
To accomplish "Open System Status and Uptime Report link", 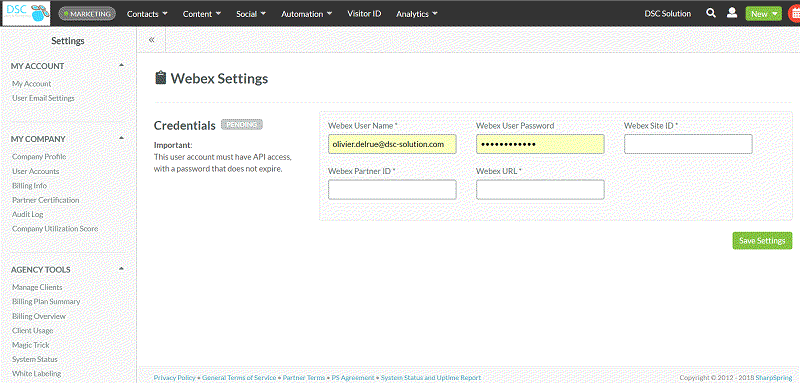I will tap(431, 378).
